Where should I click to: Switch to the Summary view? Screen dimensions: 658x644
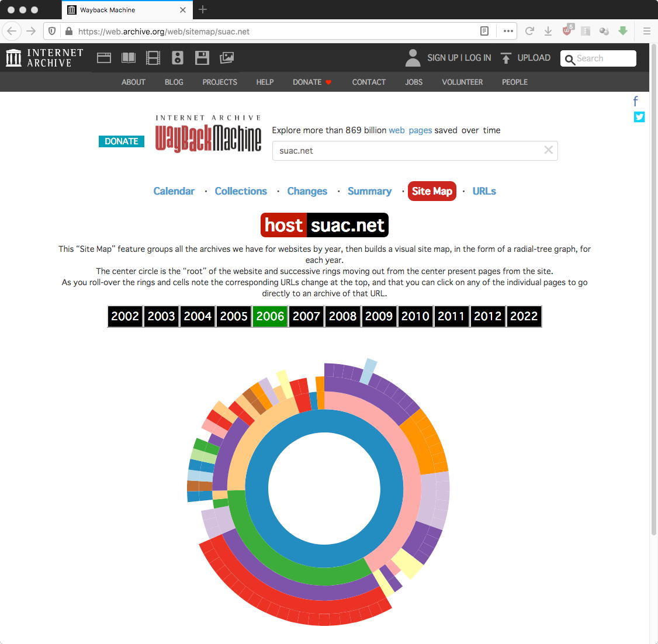click(369, 191)
